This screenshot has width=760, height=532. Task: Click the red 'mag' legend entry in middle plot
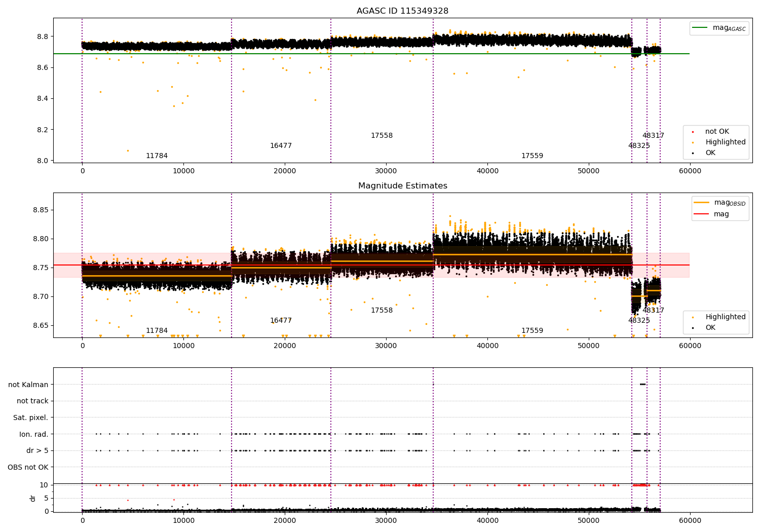pyautogui.click(x=712, y=214)
